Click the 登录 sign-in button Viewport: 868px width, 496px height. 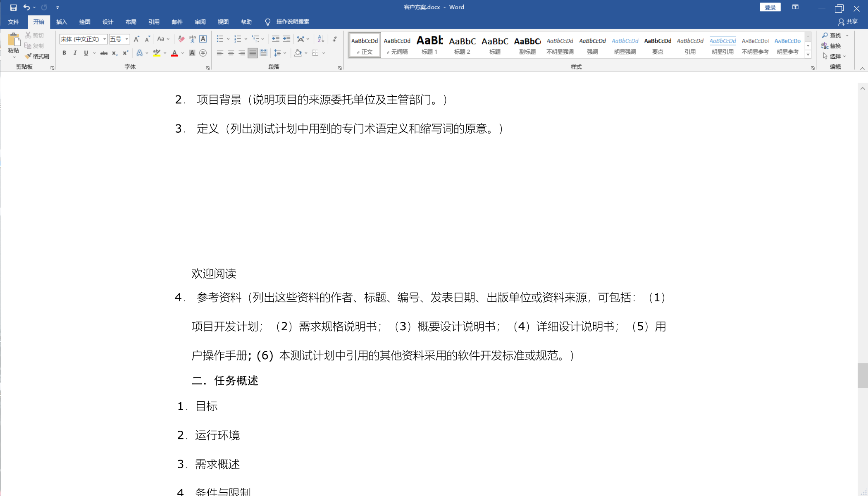point(770,7)
